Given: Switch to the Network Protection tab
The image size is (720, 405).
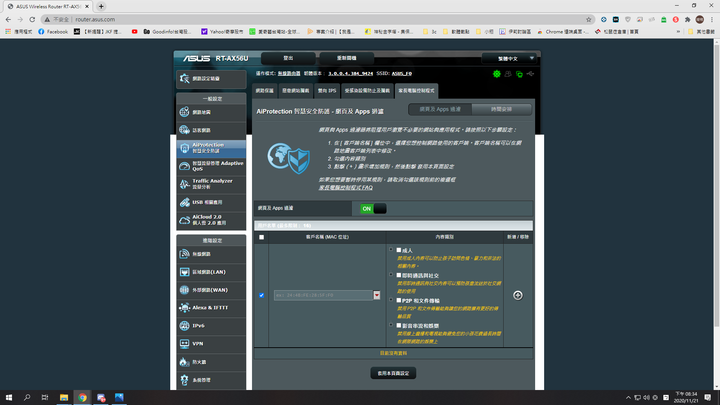Looking at the screenshot, I should click(264, 91).
